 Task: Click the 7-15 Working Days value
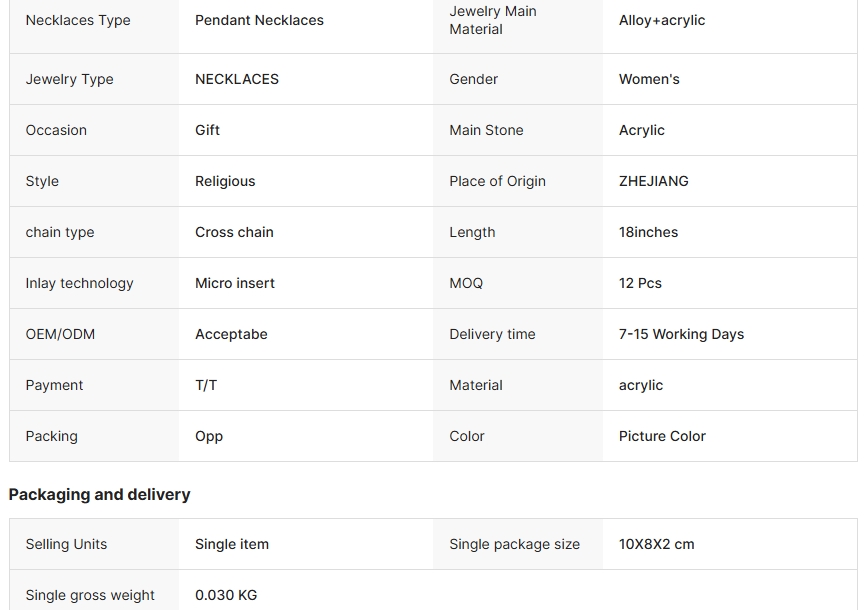(x=681, y=335)
